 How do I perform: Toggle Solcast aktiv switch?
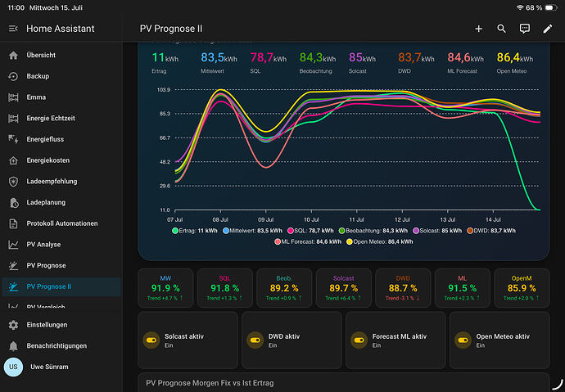(151, 340)
